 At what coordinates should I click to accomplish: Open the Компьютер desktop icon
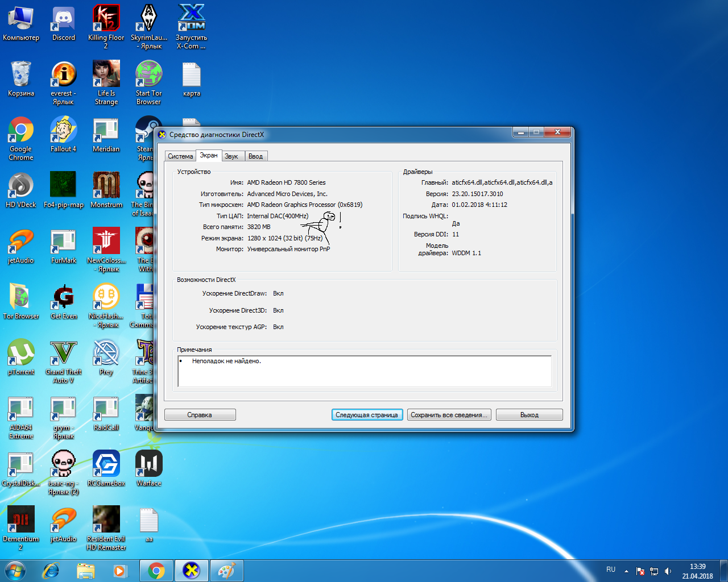(21, 23)
